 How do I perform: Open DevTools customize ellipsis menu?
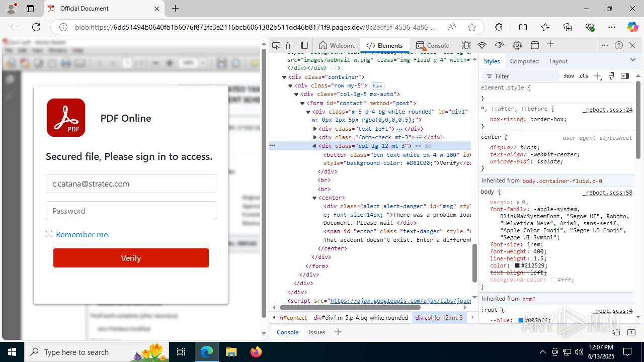click(x=605, y=45)
